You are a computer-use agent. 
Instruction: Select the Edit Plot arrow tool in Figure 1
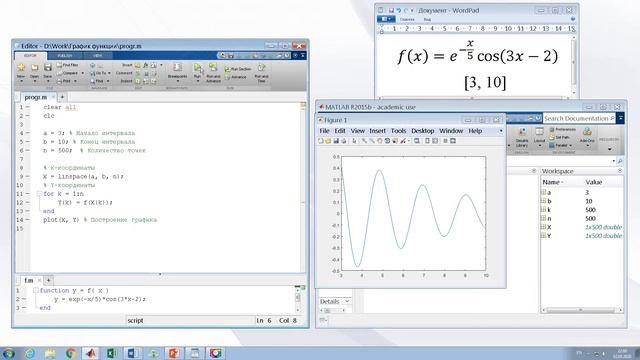pyautogui.click(x=354, y=141)
